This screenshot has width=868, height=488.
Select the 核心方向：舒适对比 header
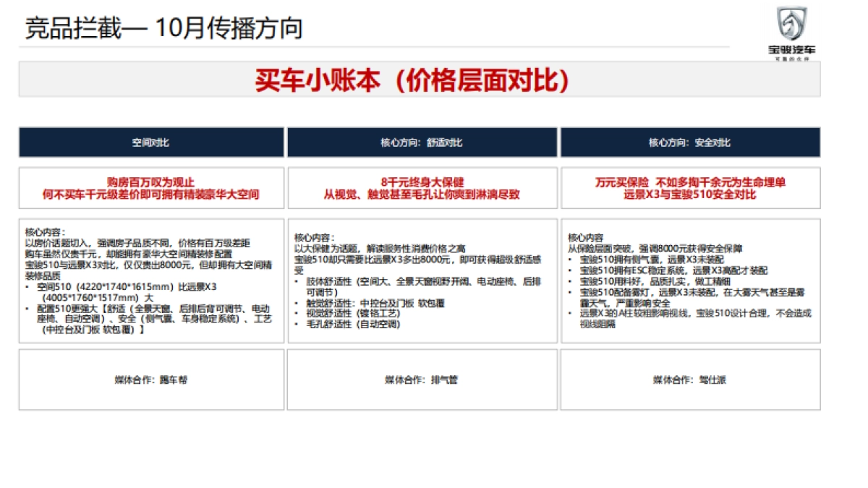point(422,142)
